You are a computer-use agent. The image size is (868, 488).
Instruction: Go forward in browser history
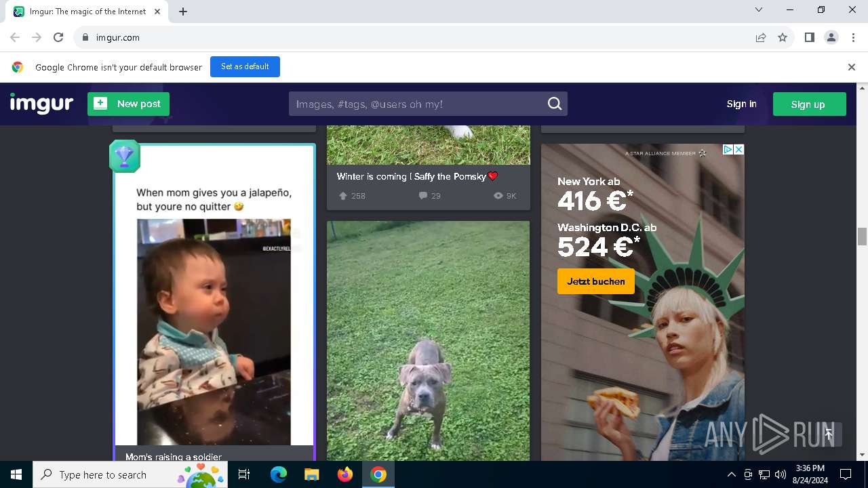37,37
